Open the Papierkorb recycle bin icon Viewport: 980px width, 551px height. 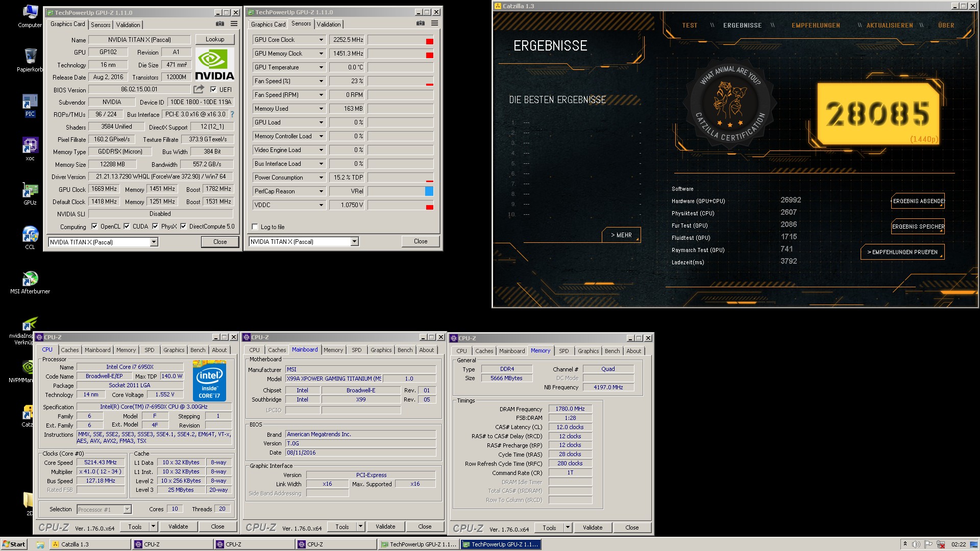point(30,60)
